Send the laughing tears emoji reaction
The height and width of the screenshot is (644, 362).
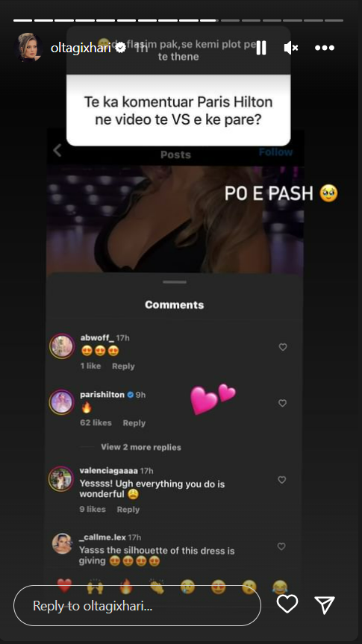click(x=280, y=587)
